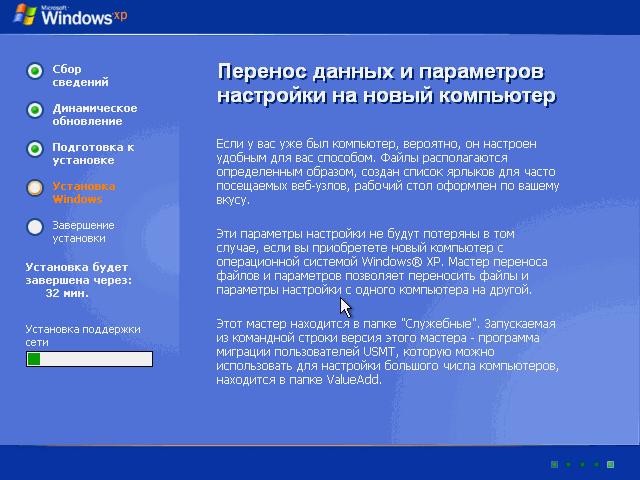Select the Сбор сведений step label
640x480 pixels.
point(80,76)
